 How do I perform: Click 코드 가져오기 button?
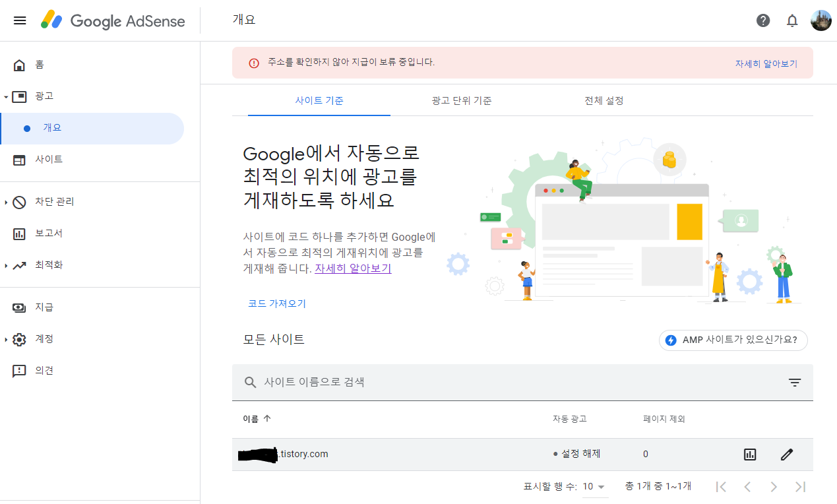pos(277,303)
